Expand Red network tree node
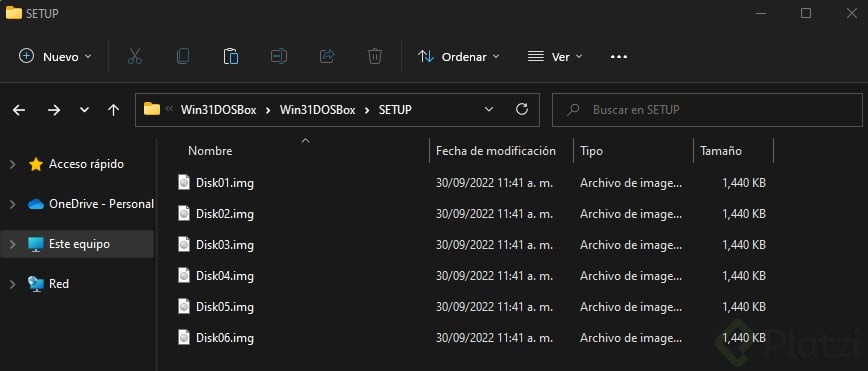868x371 pixels. pyautogui.click(x=13, y=284)
